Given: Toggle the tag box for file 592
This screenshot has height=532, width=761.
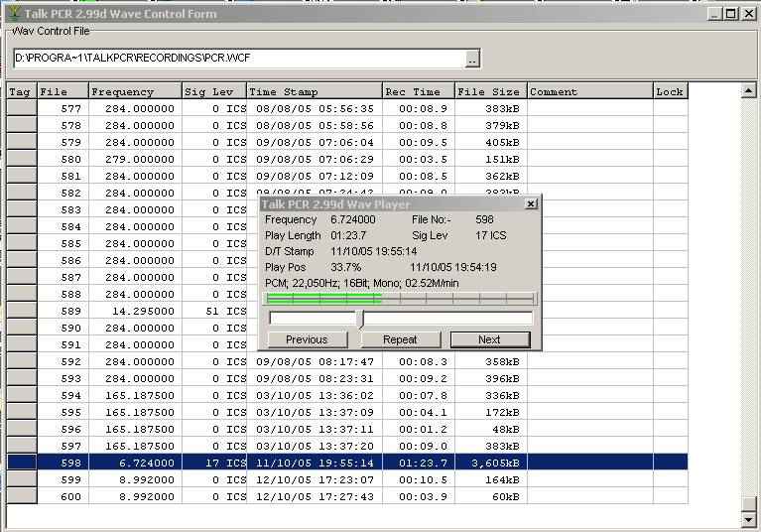Looking at the screenshot, I should coord(22,361).
